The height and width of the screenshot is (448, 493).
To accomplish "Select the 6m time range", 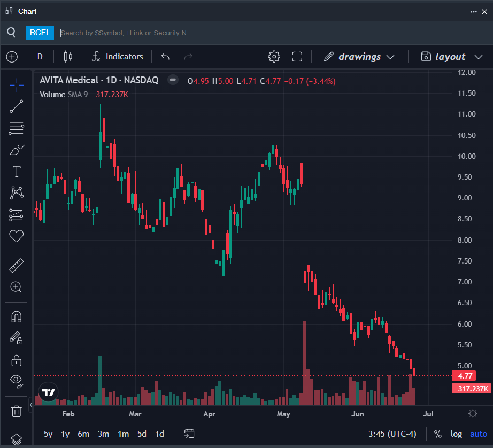I will click(83, 434).
